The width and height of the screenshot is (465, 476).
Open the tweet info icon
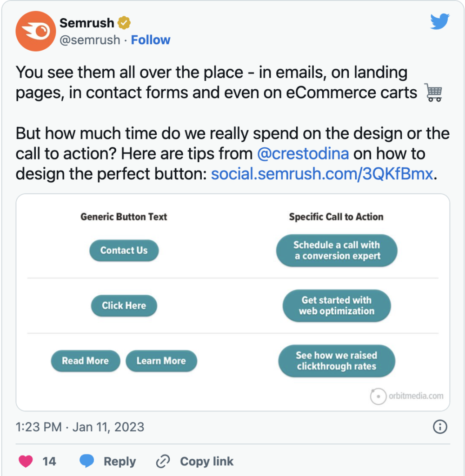[439, 427]
